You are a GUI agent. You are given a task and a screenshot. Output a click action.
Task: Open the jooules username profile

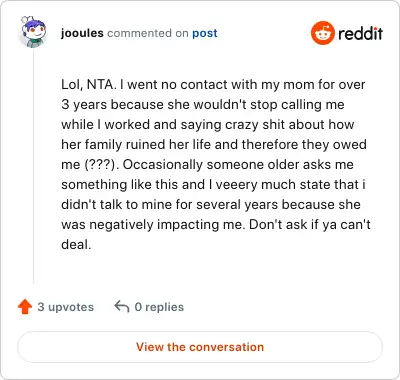(x=82, y=33)
